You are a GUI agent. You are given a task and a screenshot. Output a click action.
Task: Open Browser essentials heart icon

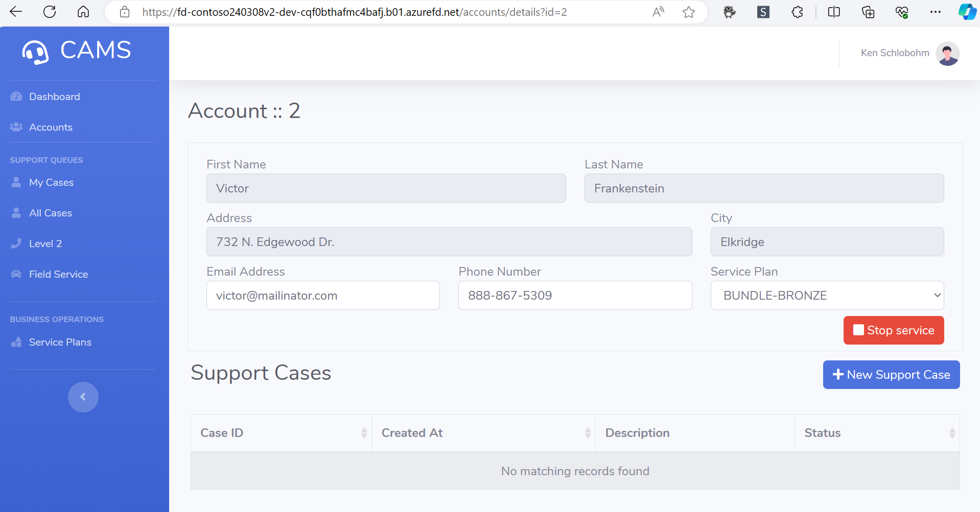tap(902, 12)
